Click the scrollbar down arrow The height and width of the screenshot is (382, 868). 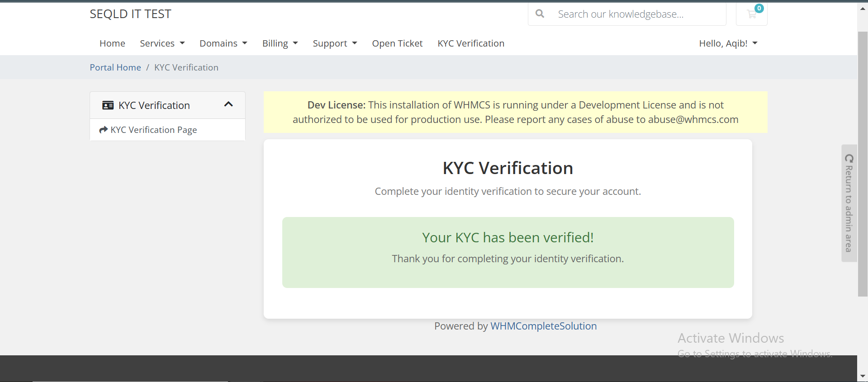point(863,376)
